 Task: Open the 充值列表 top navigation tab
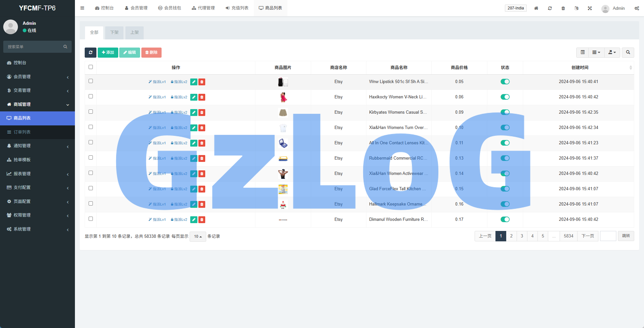pos(237,8)
